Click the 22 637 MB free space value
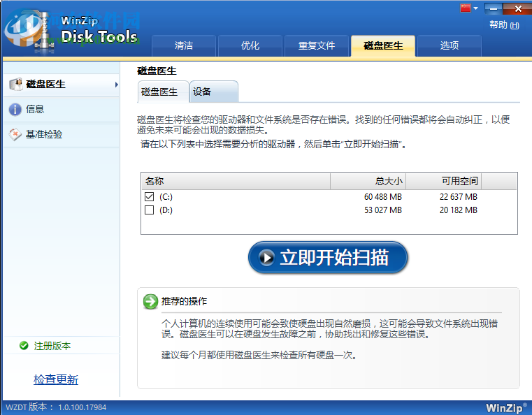 (459, 197)
